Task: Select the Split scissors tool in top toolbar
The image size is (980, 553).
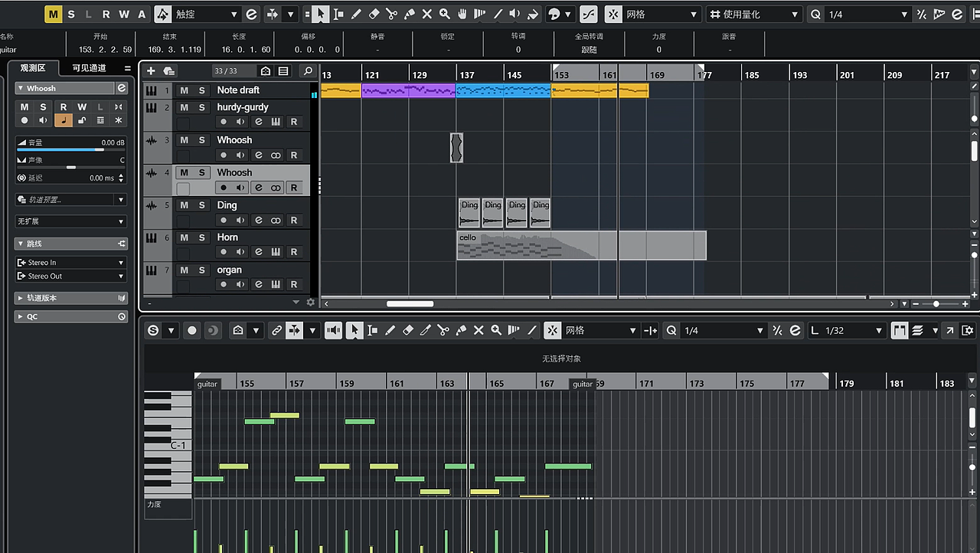Action: click(391, 14)
